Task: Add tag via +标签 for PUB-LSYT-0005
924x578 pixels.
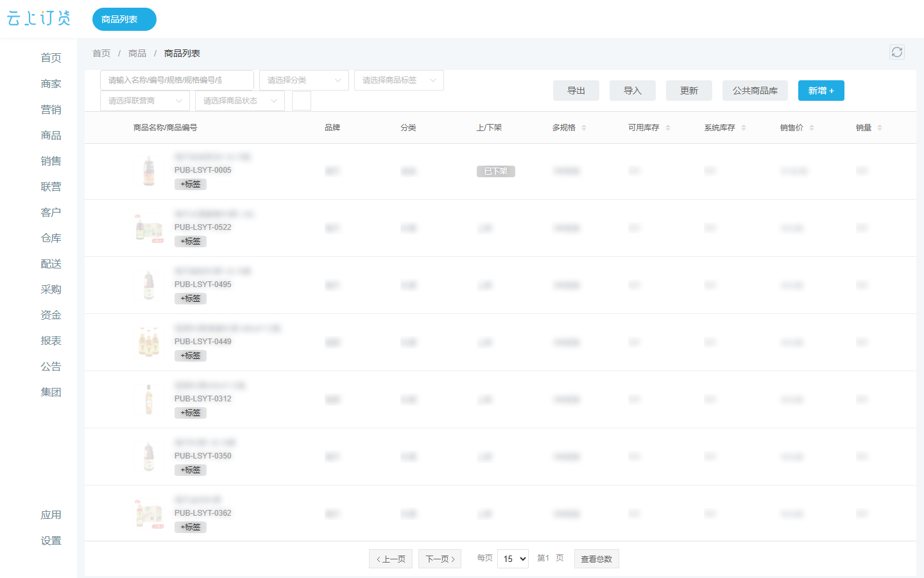Action: (x=191, y=184)
